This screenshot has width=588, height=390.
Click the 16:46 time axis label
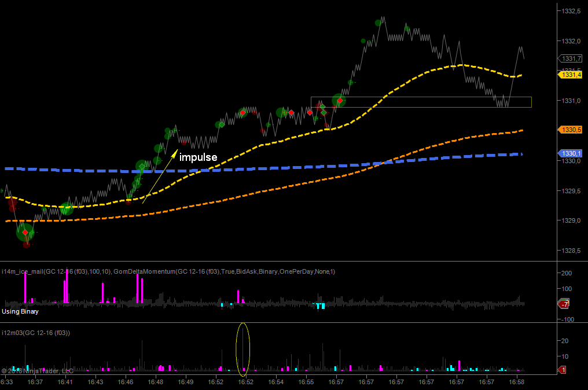click(x=126, y=382)
